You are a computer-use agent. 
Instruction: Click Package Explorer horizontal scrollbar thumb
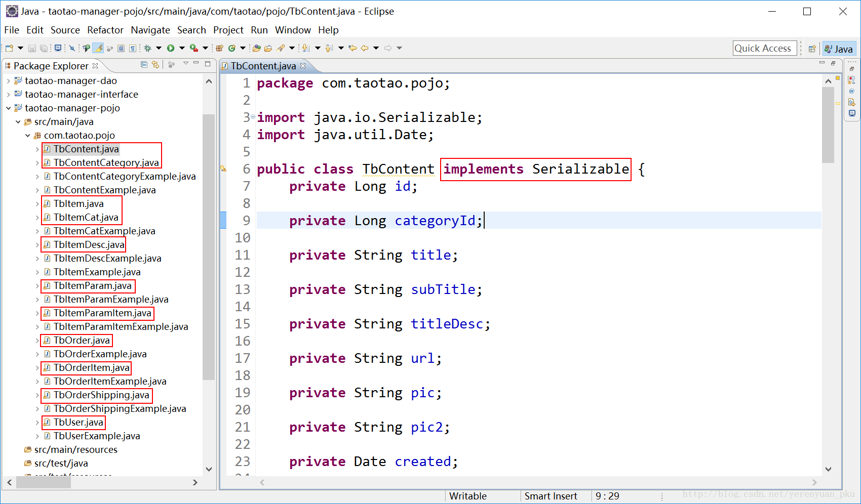tap(44, 483)
